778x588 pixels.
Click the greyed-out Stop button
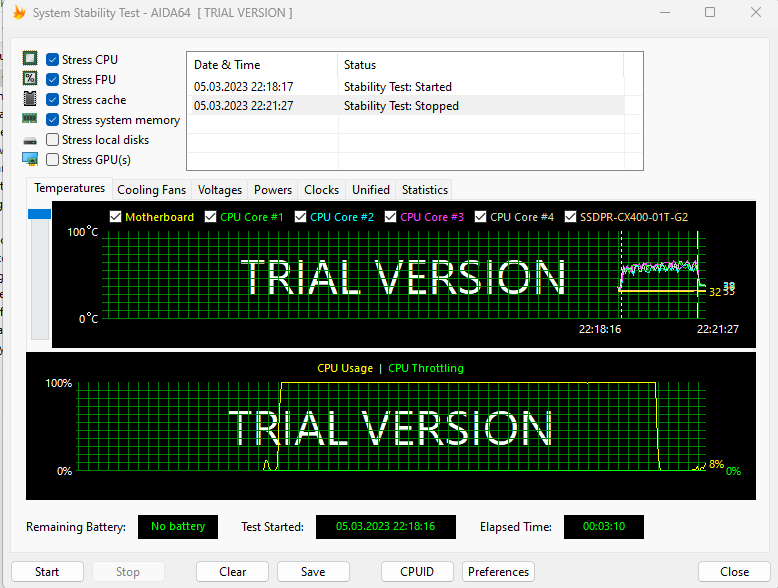[128, 572]
